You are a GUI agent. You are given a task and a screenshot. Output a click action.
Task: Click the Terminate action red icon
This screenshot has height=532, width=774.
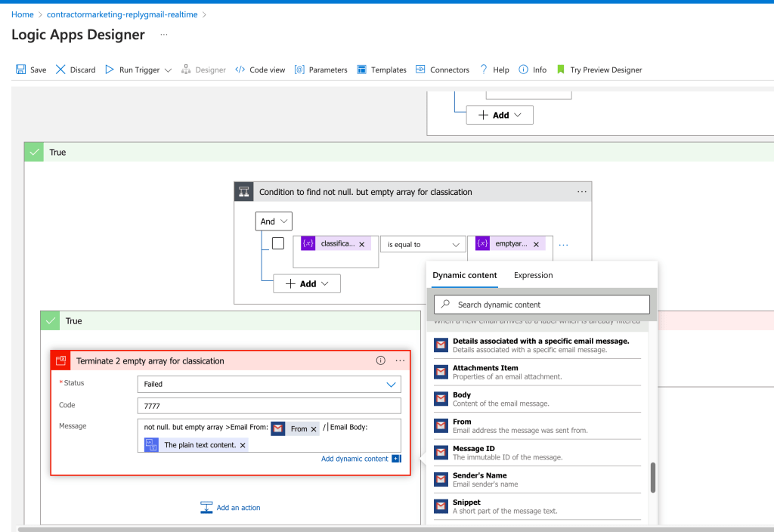60,360
